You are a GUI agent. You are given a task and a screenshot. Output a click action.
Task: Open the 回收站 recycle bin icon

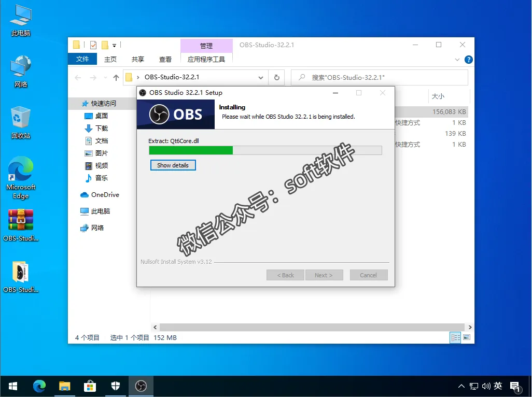[21, 123]
